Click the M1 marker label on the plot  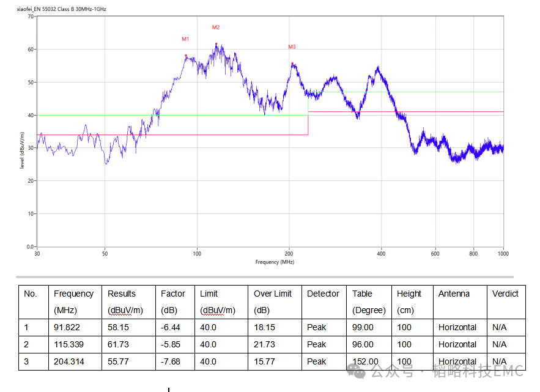tap(185, 39)
